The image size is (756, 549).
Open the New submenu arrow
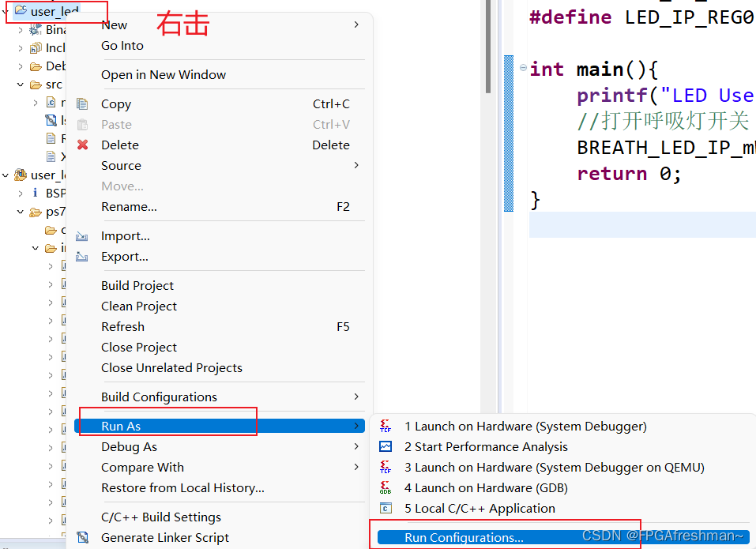(356, 24)
